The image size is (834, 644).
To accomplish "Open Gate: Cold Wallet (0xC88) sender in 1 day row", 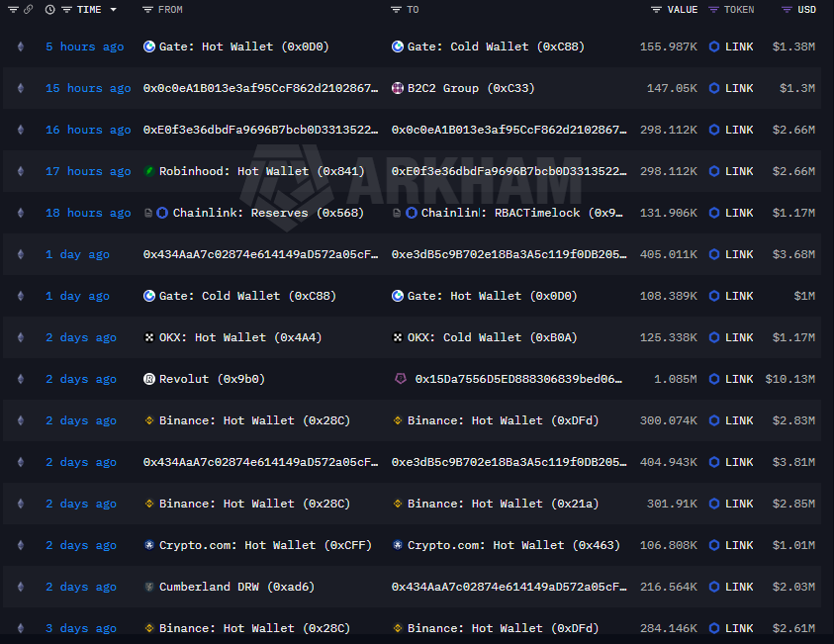I will pos(248,296).
